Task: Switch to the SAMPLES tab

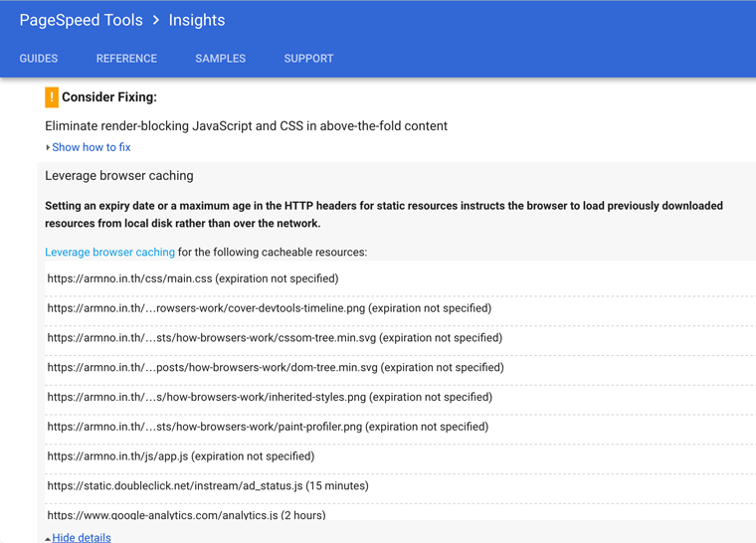Action: [221, 59]
